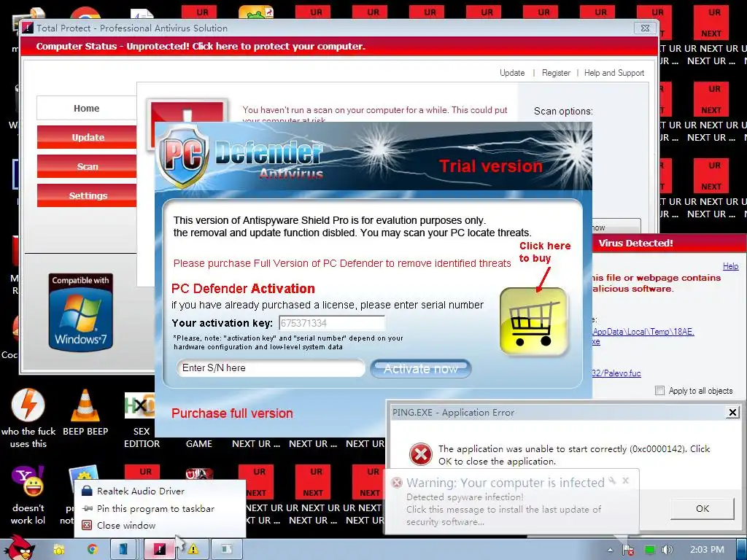Click OK in PING.EXE error dialog
This screenshot has width=747, height=560.
coord(703,508)
